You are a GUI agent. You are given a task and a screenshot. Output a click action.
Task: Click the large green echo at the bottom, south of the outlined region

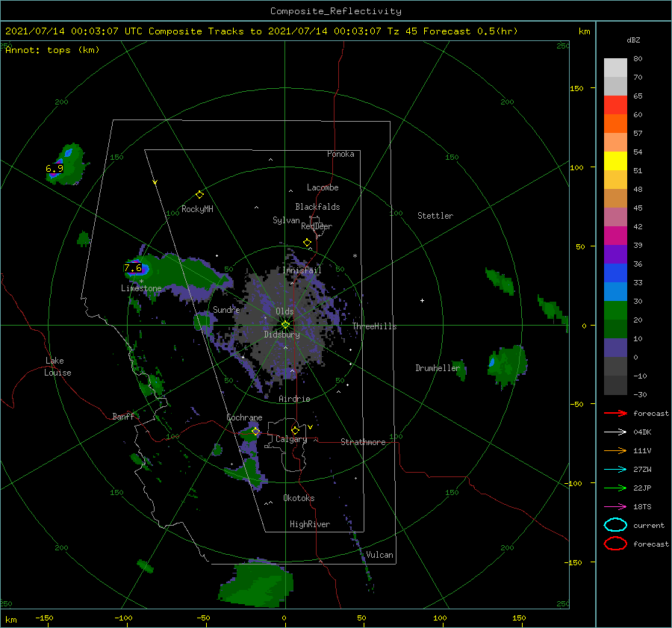256,583
